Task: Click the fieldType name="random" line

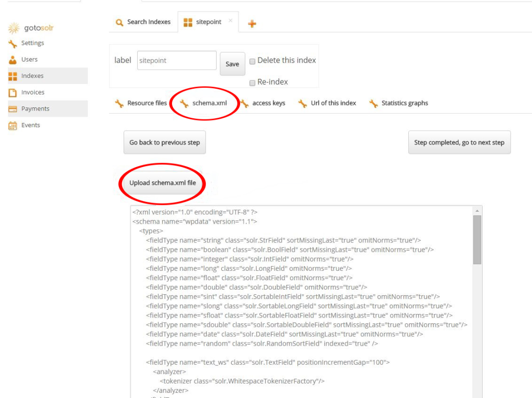Action: click(262, 344)
